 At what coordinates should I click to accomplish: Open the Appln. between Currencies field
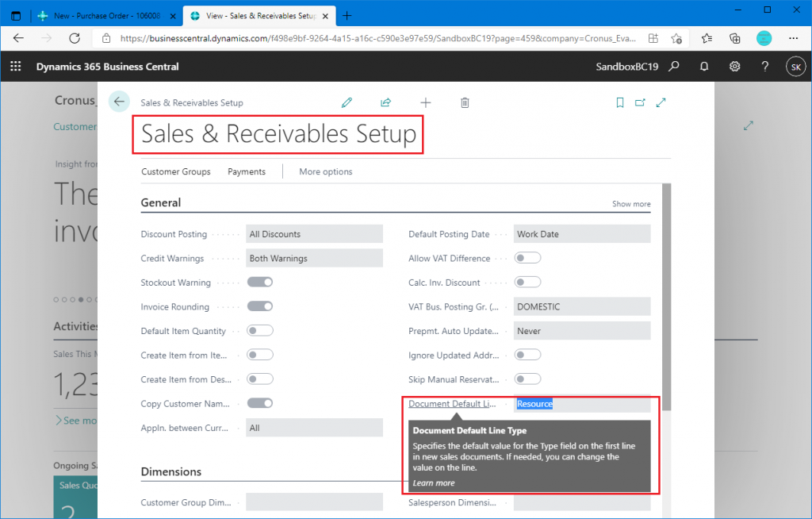click(314, 428)
